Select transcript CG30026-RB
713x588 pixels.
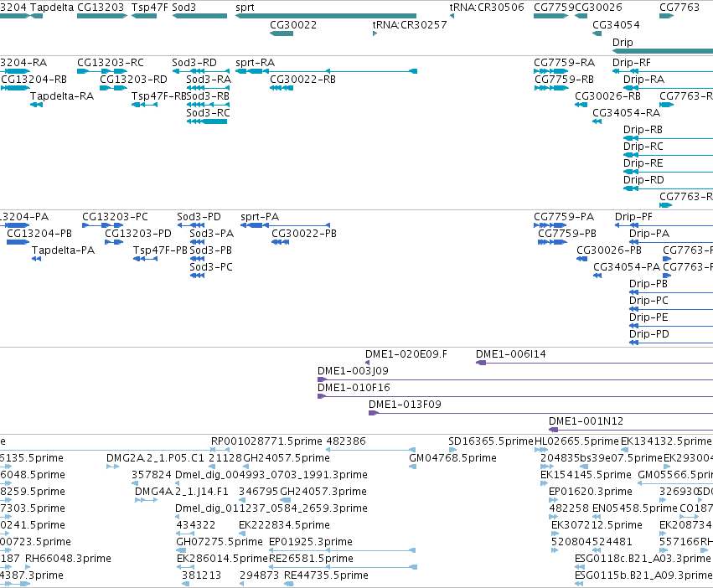click(581, 105)
